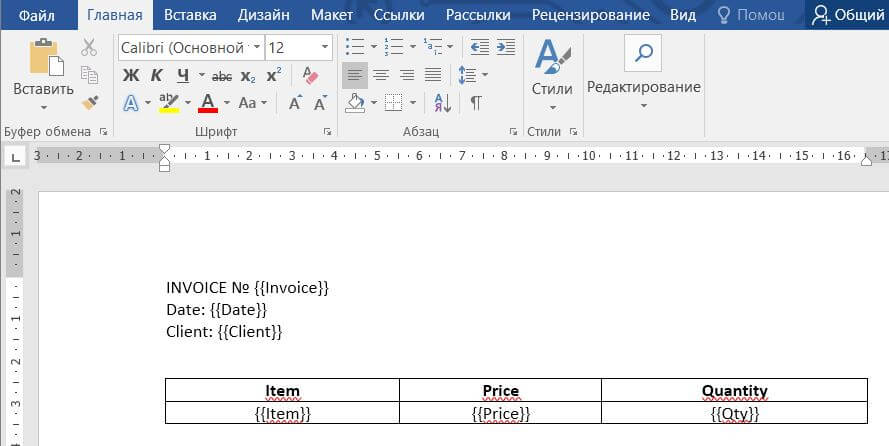Image resolution: width=889 pixels, height=446 pixels.
Task: Create a multilevel list
Action: [x=433, y=46]
